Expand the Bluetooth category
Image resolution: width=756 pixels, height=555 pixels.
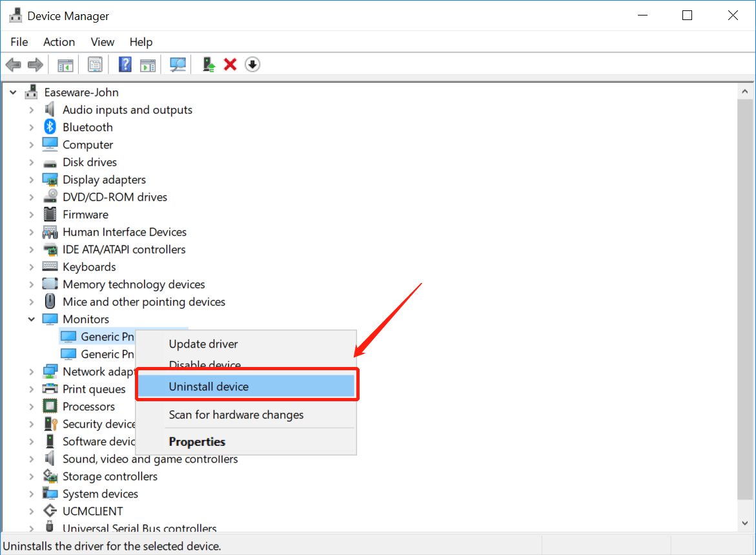(x=31, y=127)
